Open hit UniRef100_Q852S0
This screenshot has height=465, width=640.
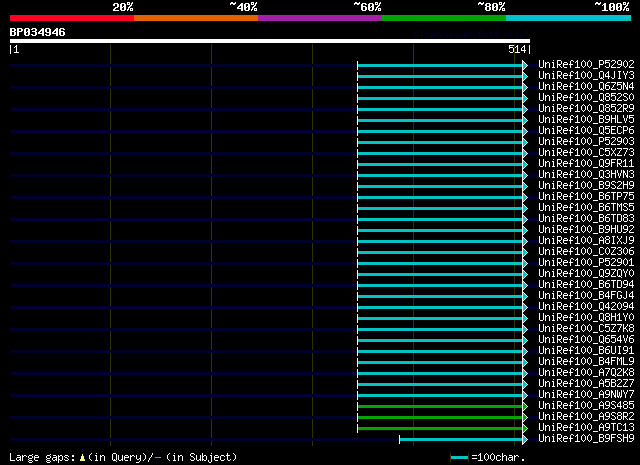[586, 98]
